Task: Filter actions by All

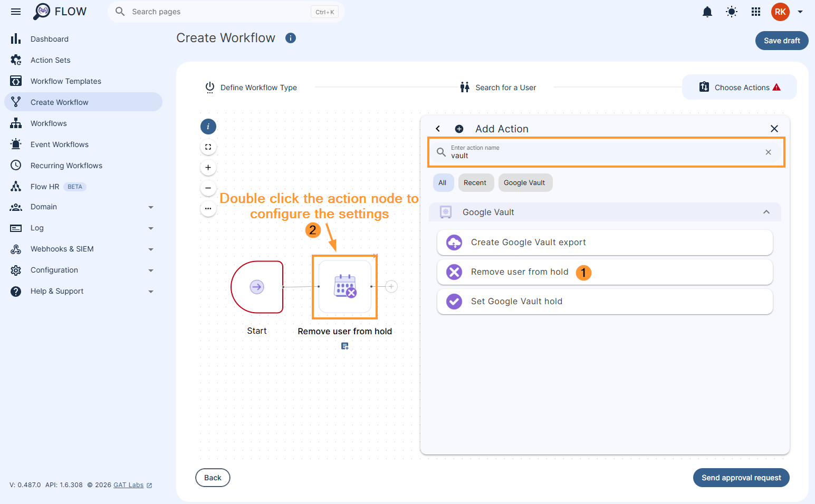Action: coord(443,183)
